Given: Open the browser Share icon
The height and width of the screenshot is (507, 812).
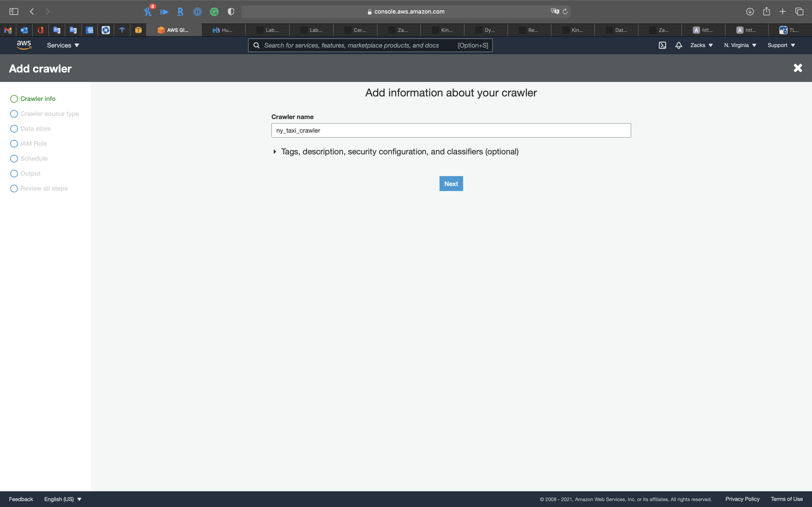Looking at the screenshot, I should tap(766, 11).
